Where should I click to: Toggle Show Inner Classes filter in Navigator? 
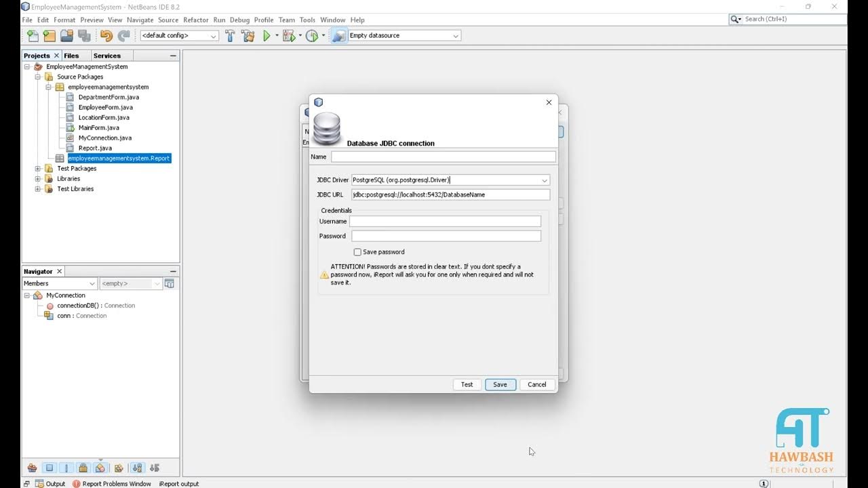point(100,468)
